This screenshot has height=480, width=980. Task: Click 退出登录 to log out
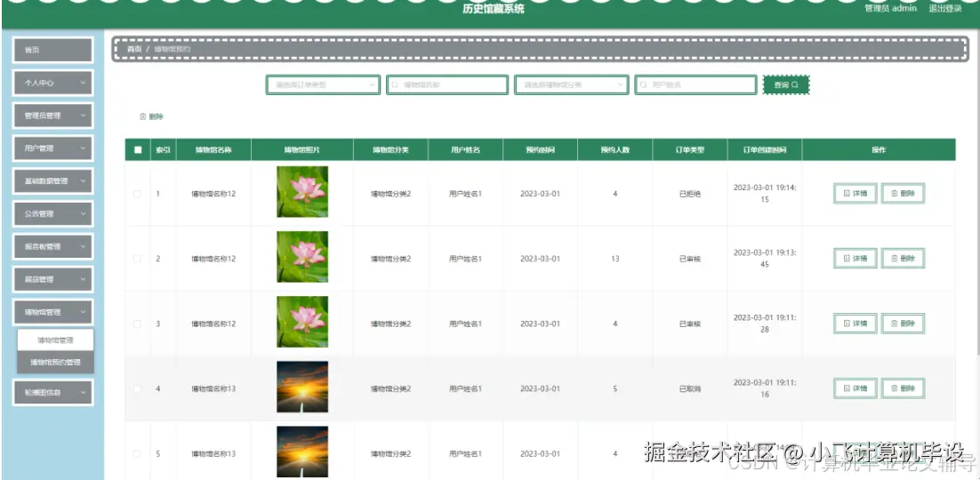(x=945, y=9)
